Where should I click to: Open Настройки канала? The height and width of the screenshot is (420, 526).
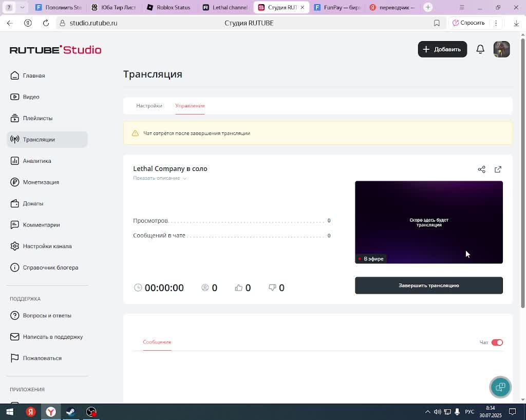click(x=41, y=246)
